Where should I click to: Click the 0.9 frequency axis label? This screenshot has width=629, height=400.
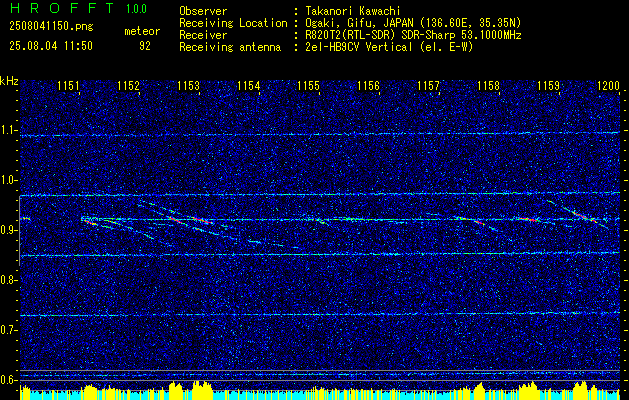click(x=7, y=230)
